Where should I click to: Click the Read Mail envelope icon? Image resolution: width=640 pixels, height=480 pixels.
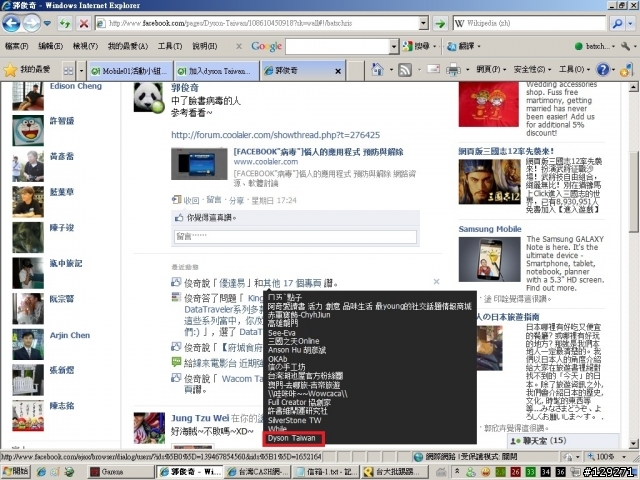(x=433, y=69)
